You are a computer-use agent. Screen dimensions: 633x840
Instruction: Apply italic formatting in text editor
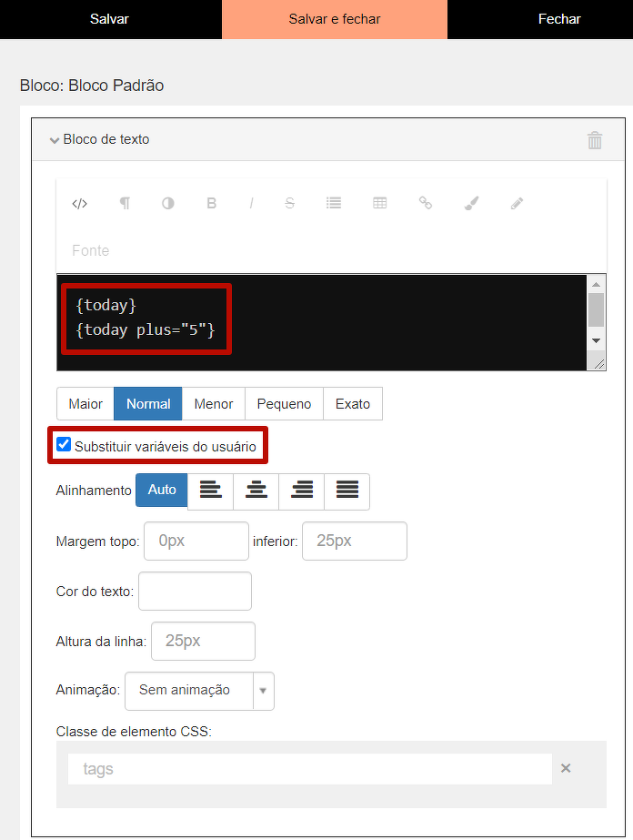251,204
